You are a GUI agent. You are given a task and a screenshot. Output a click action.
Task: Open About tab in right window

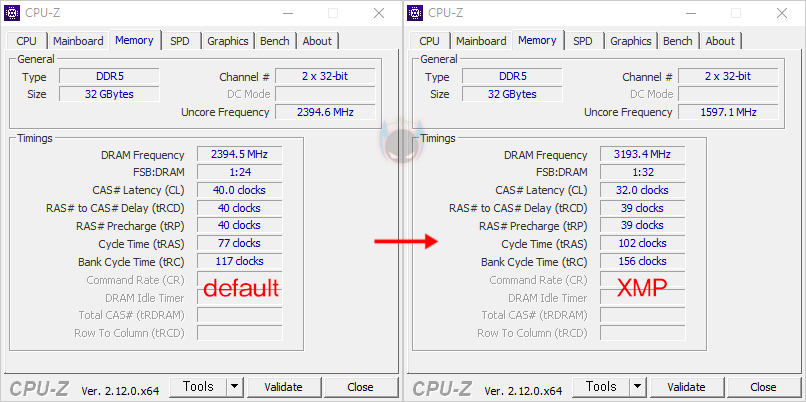(x=720, y=41)
